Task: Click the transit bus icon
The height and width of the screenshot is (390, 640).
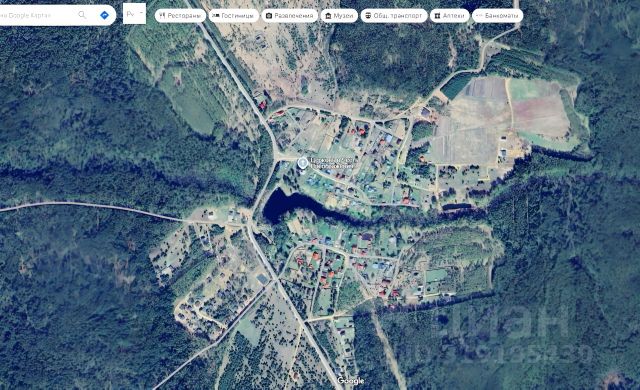Action: [x=368, y=16]
